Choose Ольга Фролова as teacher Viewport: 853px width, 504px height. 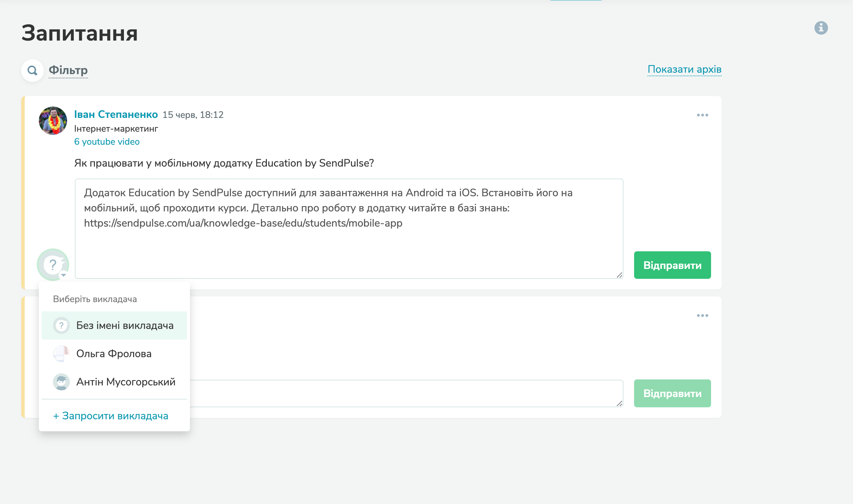click(114, 354)
